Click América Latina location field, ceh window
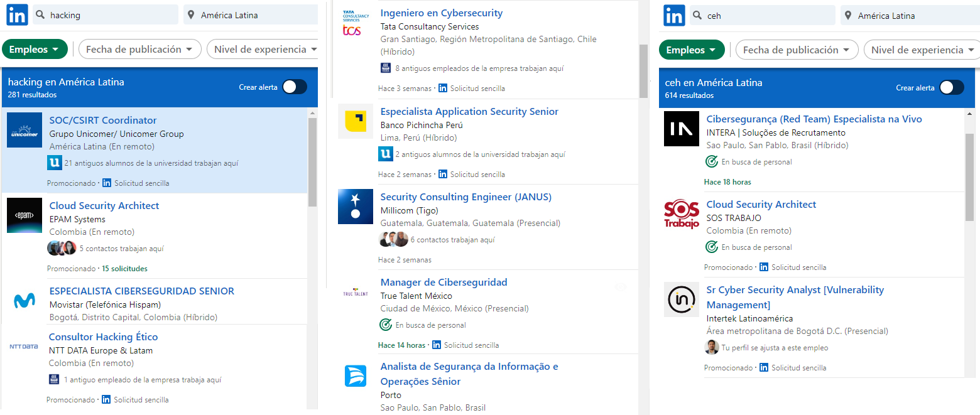 click(x=910, y=16)
